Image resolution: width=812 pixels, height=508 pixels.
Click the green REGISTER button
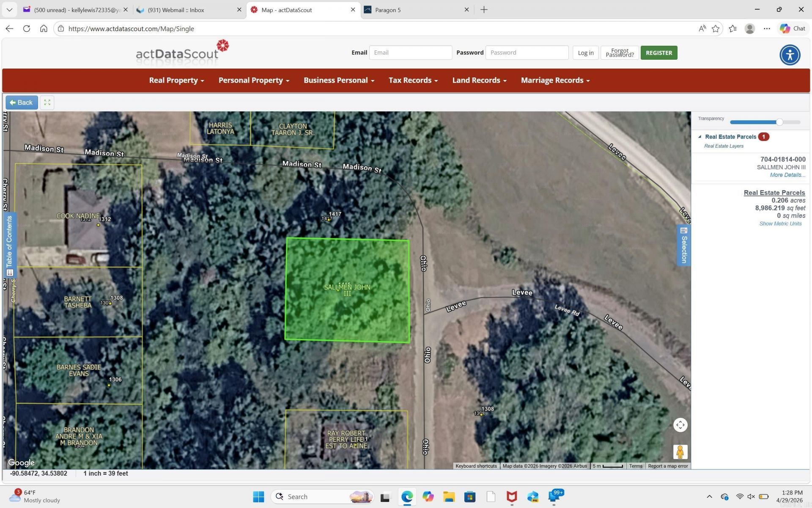point(658,53)
